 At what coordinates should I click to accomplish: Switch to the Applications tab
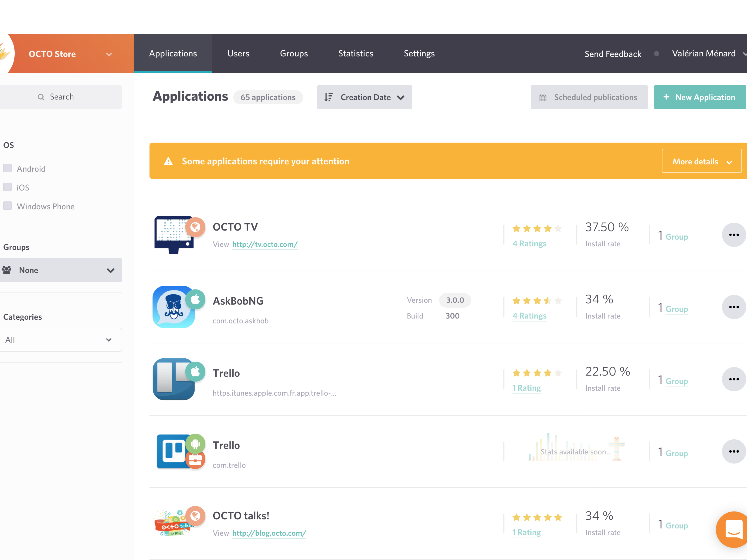click(x=173, y=53)
